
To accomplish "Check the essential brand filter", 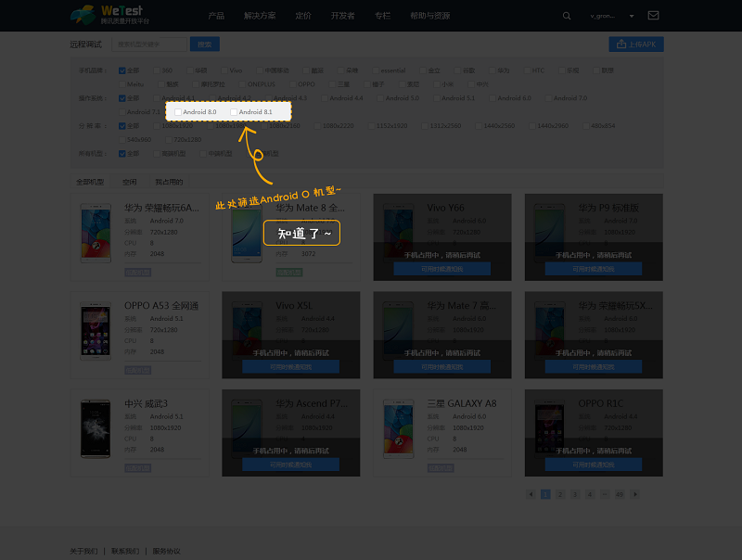I will pos(376,70).
